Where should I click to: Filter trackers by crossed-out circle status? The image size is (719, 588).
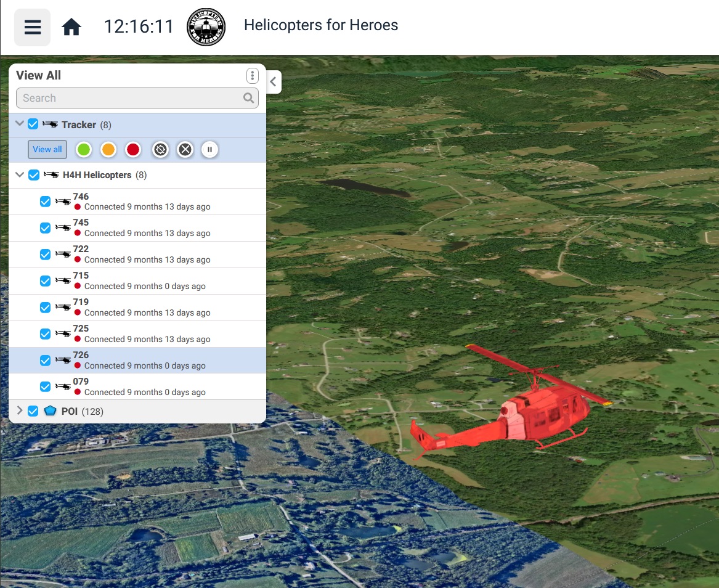[185, 150]
